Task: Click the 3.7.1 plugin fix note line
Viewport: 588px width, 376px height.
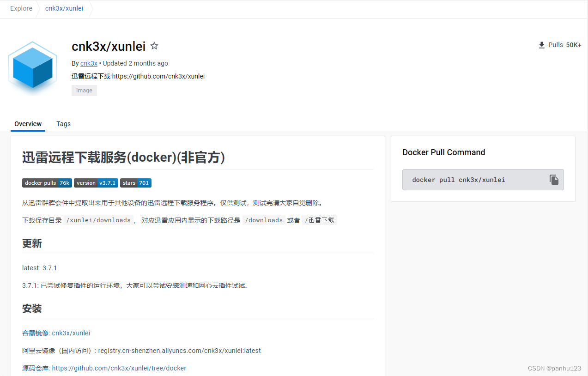Action: coord(136,285)
